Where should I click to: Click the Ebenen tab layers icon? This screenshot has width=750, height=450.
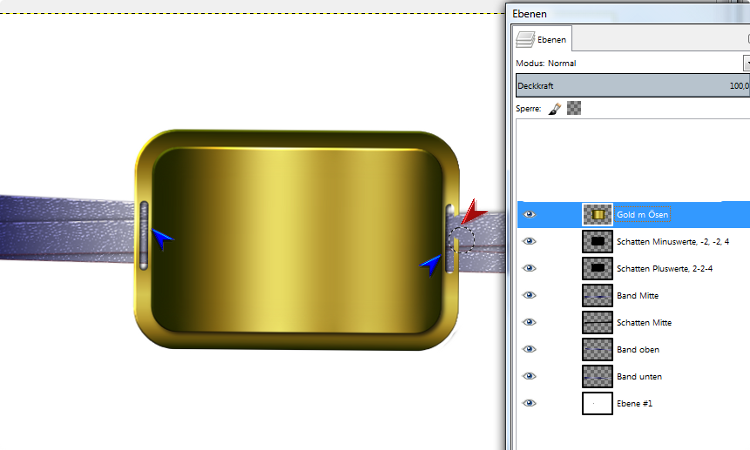[x=525, y=40]
